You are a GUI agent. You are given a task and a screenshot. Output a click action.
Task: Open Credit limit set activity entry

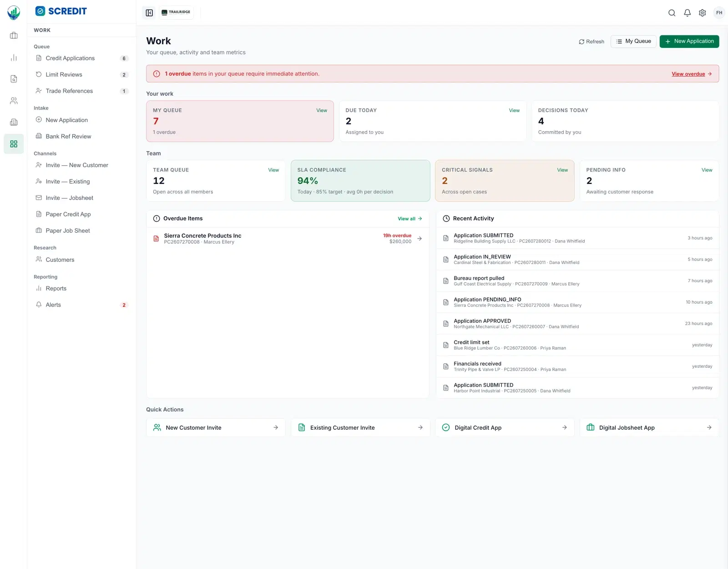577,345
